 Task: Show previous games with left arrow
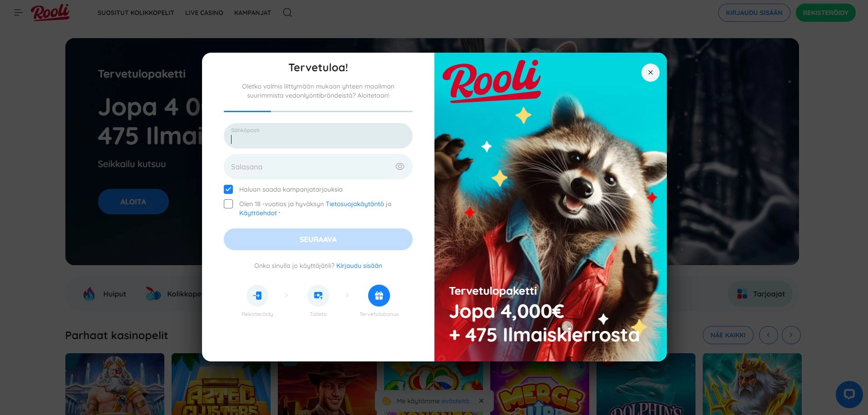pyautogui.click(x=769, y=335)
